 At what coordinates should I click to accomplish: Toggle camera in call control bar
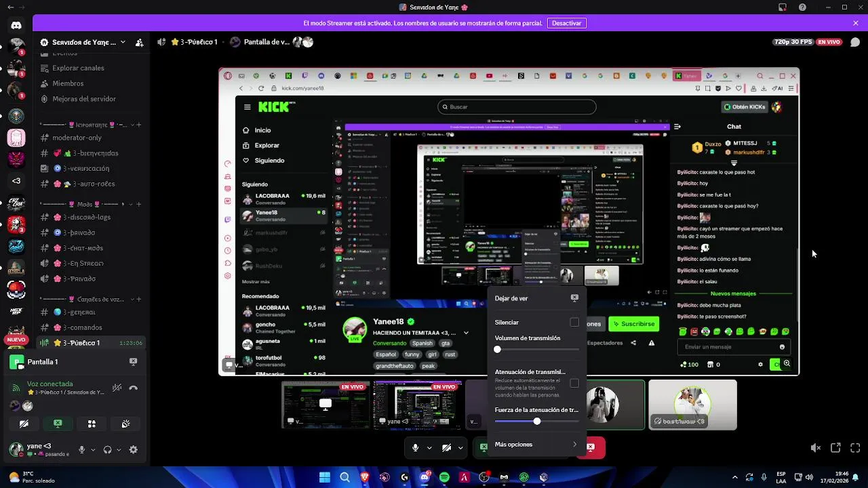(x=446, y=447)
